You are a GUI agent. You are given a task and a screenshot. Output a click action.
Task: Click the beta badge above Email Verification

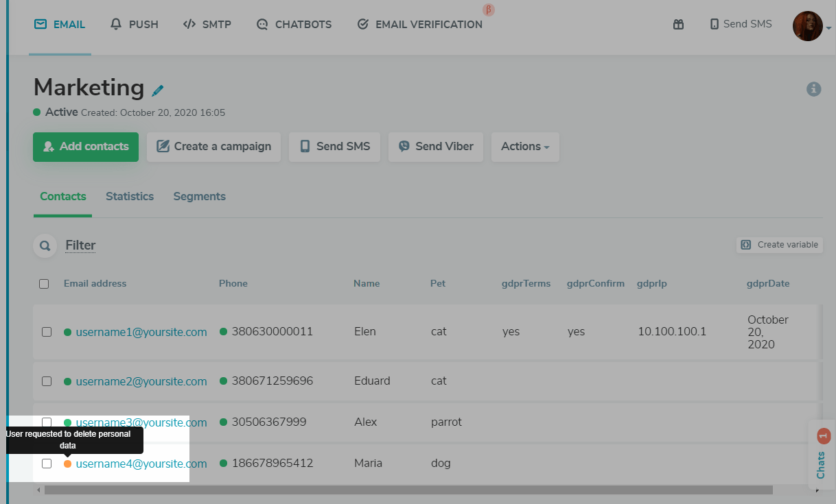(x=489, y=10)
